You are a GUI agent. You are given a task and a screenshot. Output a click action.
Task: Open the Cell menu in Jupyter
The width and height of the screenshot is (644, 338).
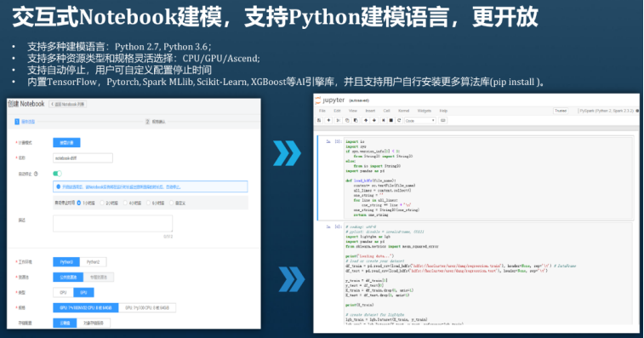386,111
